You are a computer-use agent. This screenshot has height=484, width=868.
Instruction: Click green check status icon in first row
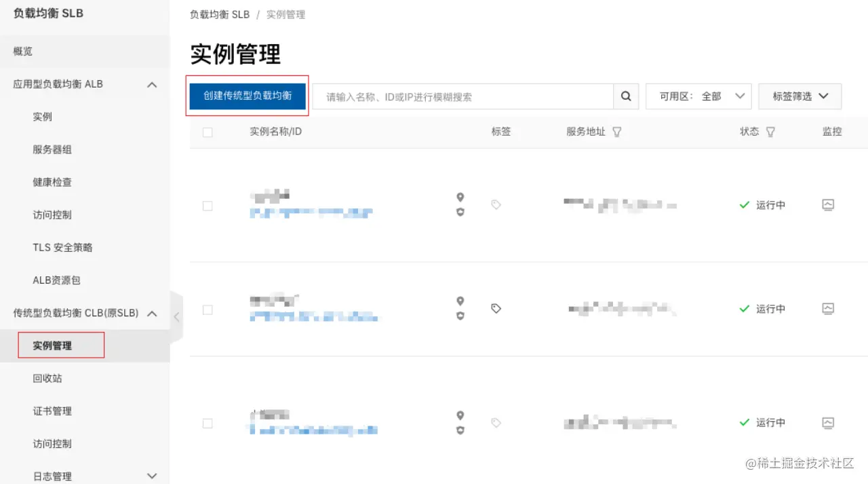click(745, 204)
